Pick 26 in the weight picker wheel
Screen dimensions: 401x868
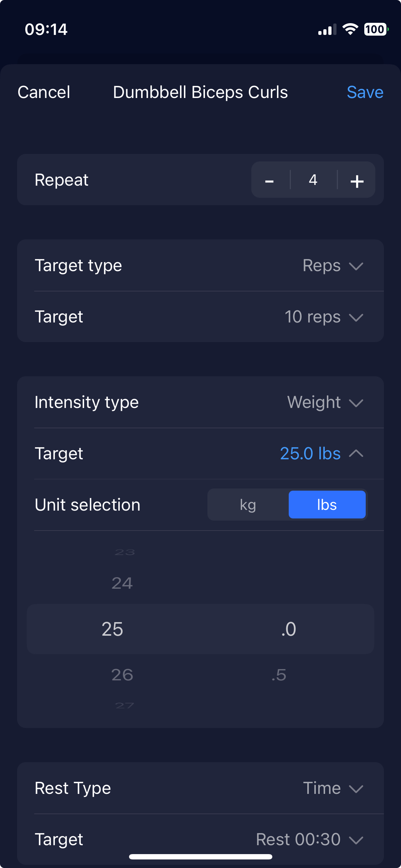pyautogui.click(x=122, y=675)
